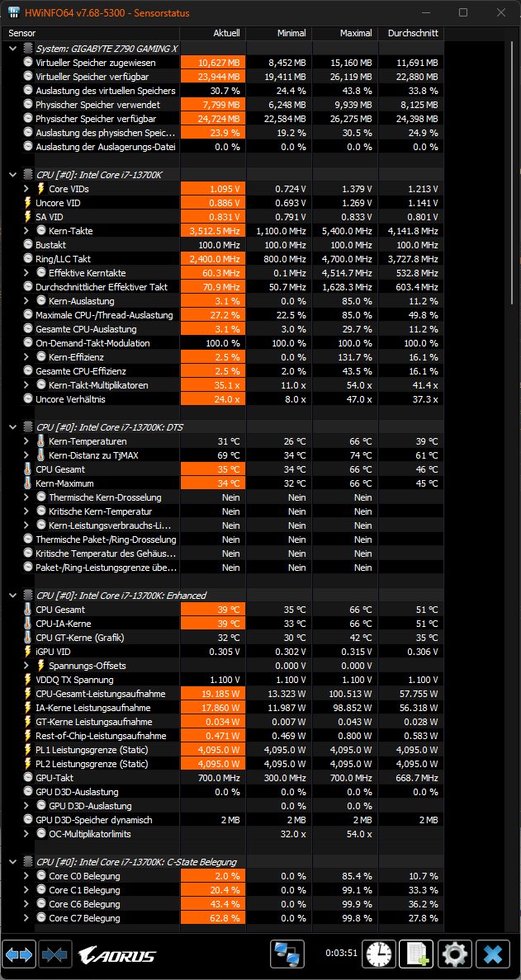Click the collapse-view inward arrows button
This screenshot has width=521, height=980.
pyautogui.click(x=55, y=954)
